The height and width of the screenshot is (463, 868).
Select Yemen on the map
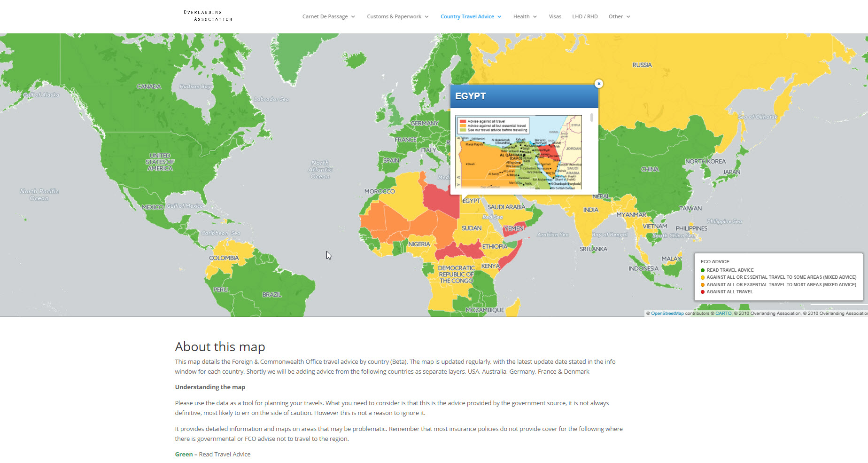[x=514, y=228]
